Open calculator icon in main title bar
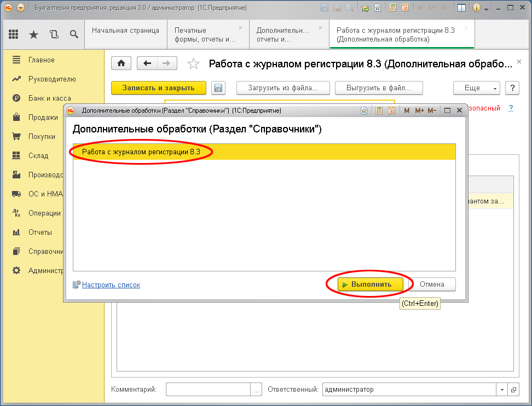The width and height of the screenshot is (532, 406). coord(392,8)
